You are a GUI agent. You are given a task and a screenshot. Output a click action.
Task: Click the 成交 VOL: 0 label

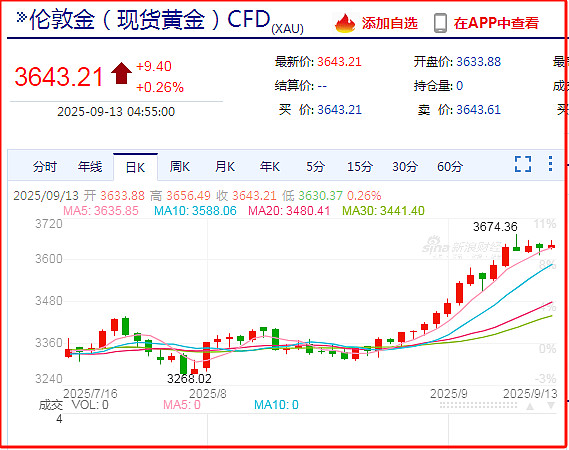click(74, 405)
